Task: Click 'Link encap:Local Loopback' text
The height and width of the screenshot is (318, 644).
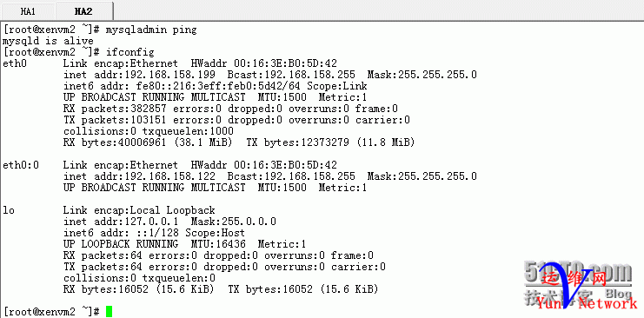Action: point(139,210)
